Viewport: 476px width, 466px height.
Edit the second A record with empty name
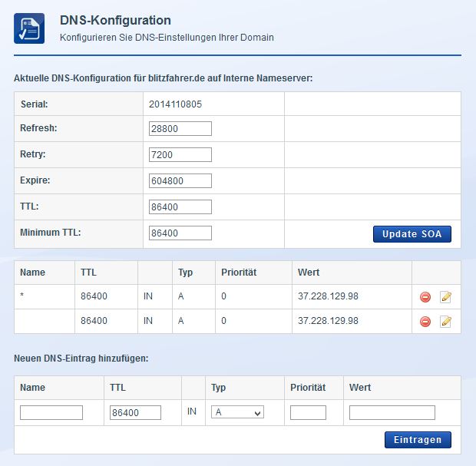(445, 322)
